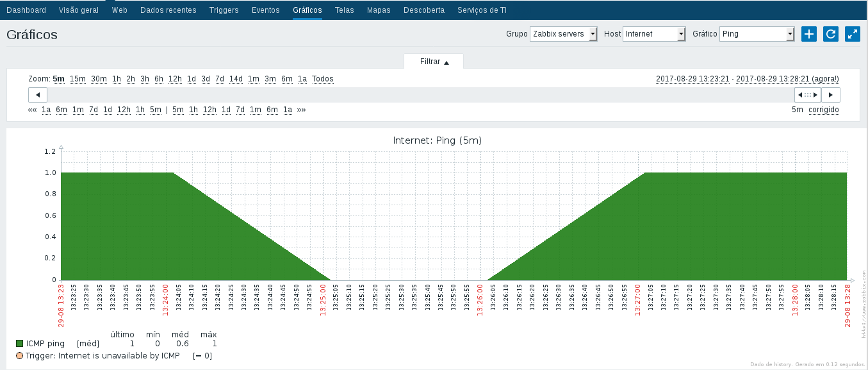Select the Todos zoom option
The height and width of the screenshot is (370, 868).
[323, 79]
